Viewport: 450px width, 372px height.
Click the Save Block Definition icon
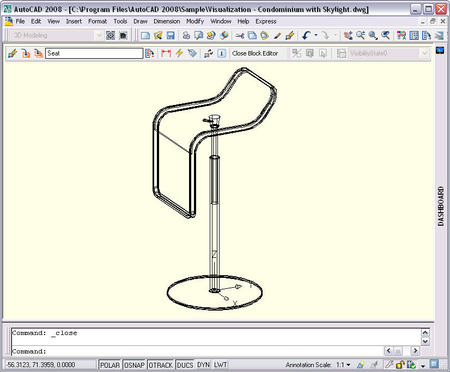[x=26, y=53]
